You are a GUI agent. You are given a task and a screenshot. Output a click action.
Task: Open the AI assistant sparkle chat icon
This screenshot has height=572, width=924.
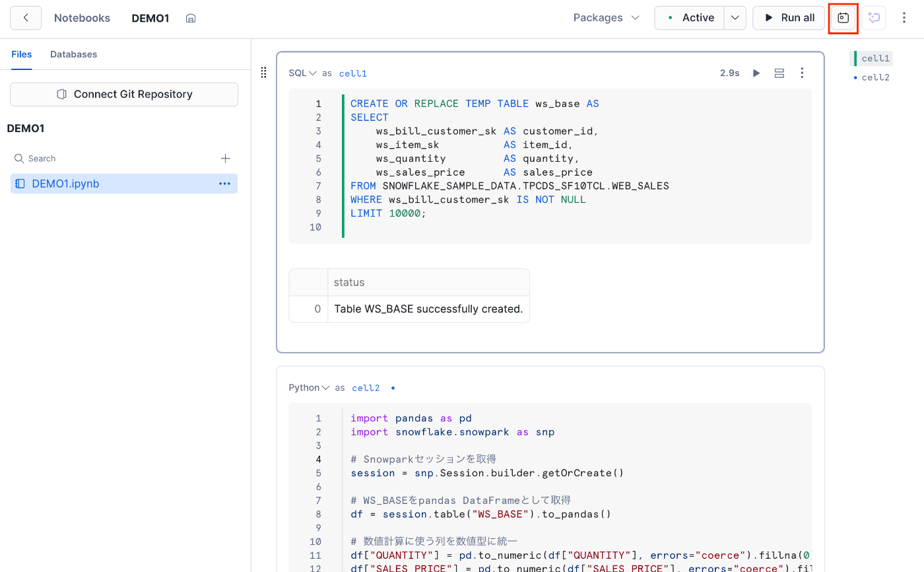pos(874,18)
